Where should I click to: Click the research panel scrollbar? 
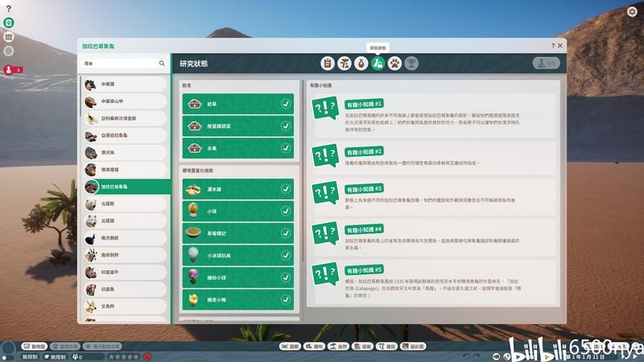[303, 171]
